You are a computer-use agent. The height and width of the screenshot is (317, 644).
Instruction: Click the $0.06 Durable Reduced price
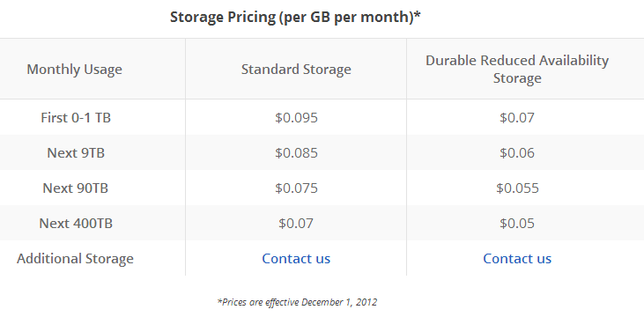[516, 152]
